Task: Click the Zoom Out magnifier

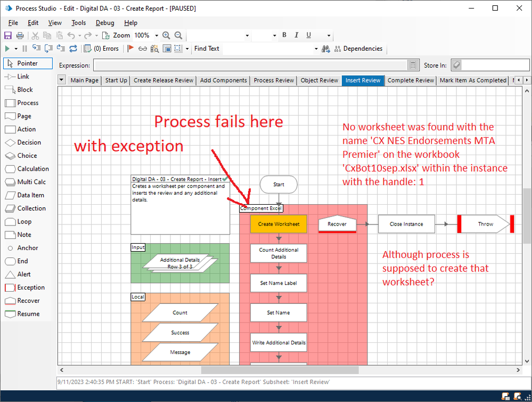Action: [178, 36]
